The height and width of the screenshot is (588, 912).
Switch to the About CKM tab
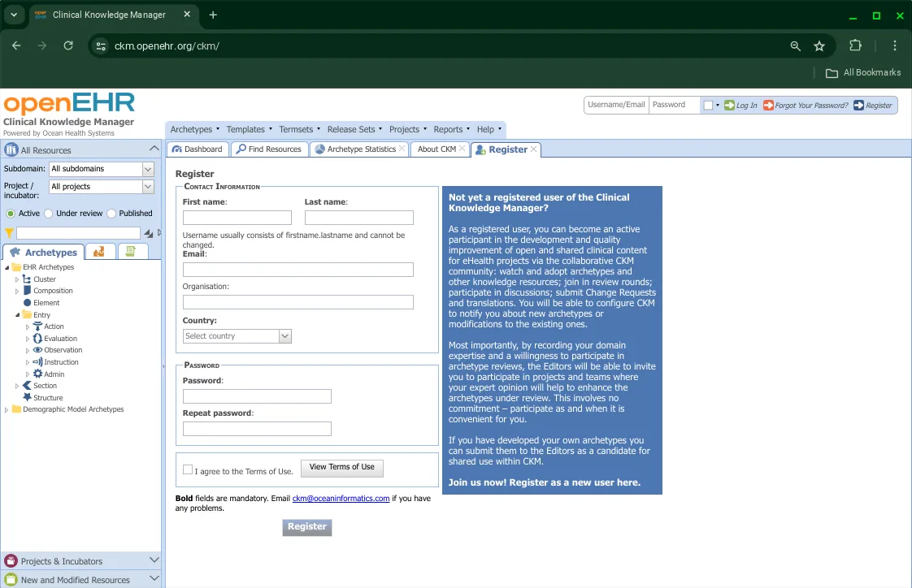(x=436, y=149)
